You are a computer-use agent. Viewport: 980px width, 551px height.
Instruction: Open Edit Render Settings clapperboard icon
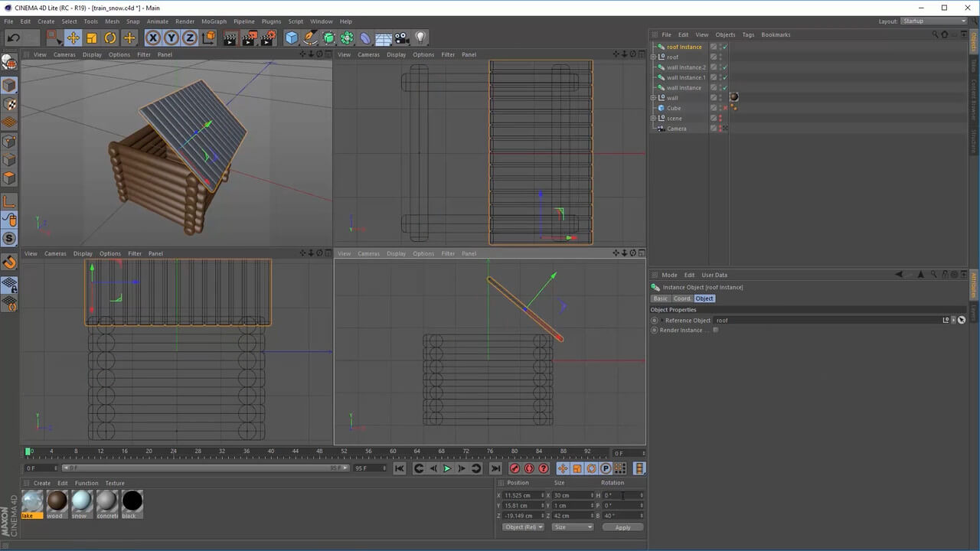[267, 37]
